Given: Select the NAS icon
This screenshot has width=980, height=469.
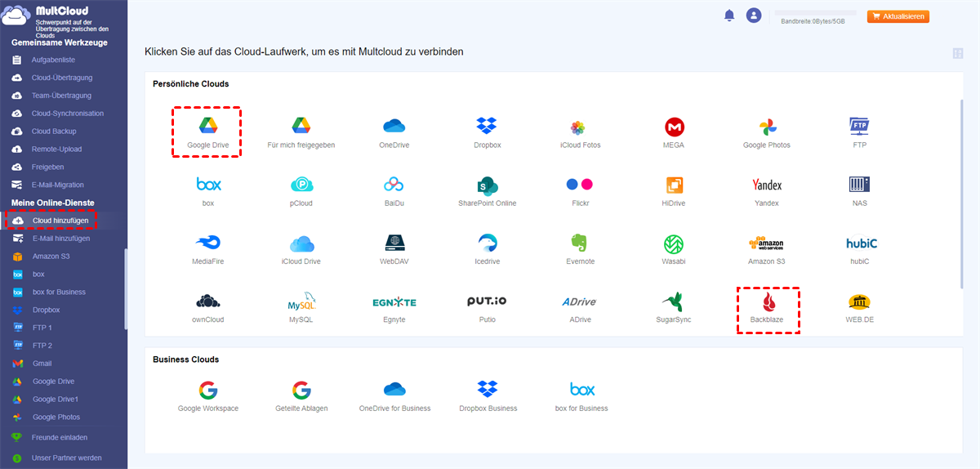Looking at the screenshot, I should 860,184.
